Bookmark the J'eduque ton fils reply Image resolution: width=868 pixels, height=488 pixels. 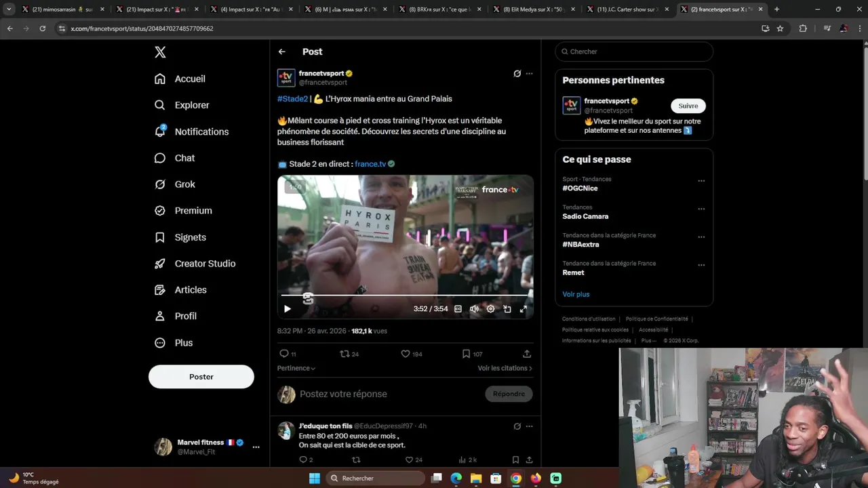point(515,460)
